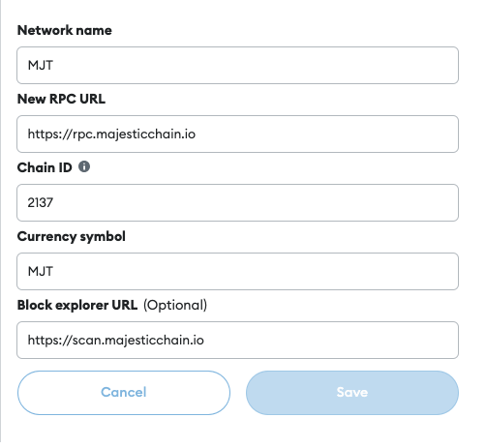Click the Block explorer URL label
The height and width of the screenshot is (448, 486).
77,305
